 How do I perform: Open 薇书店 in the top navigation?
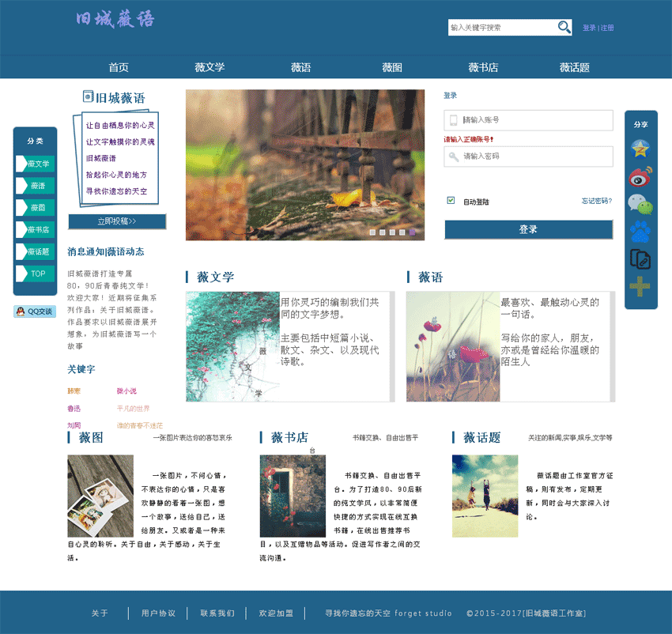(483, 67)
